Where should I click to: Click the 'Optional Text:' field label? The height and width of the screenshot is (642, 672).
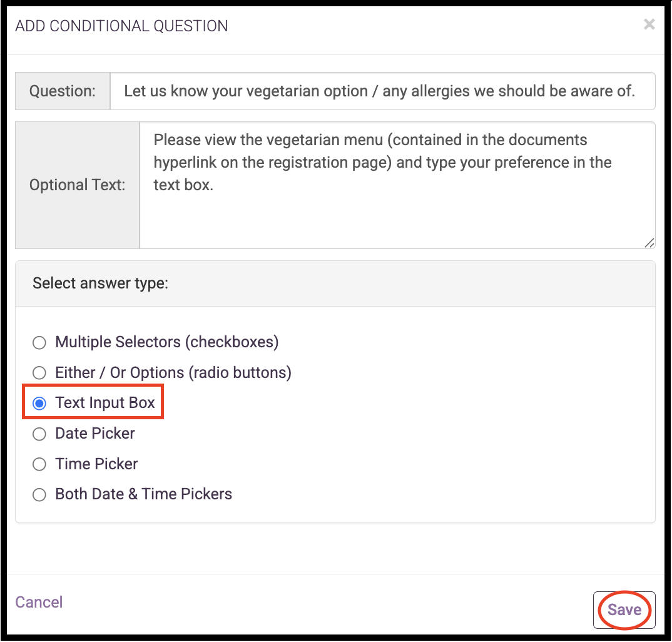tap(78, 185)
